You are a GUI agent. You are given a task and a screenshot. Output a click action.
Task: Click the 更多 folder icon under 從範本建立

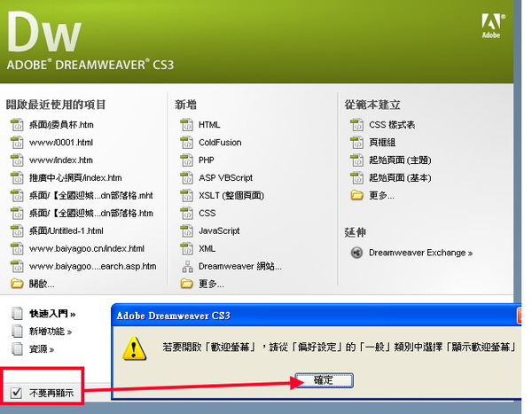tap(356, 195)
